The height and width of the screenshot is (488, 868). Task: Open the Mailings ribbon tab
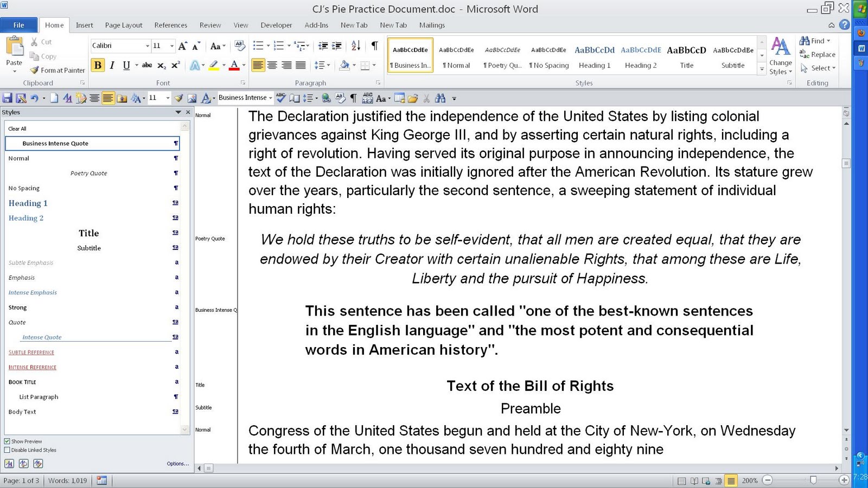(432, 25)
